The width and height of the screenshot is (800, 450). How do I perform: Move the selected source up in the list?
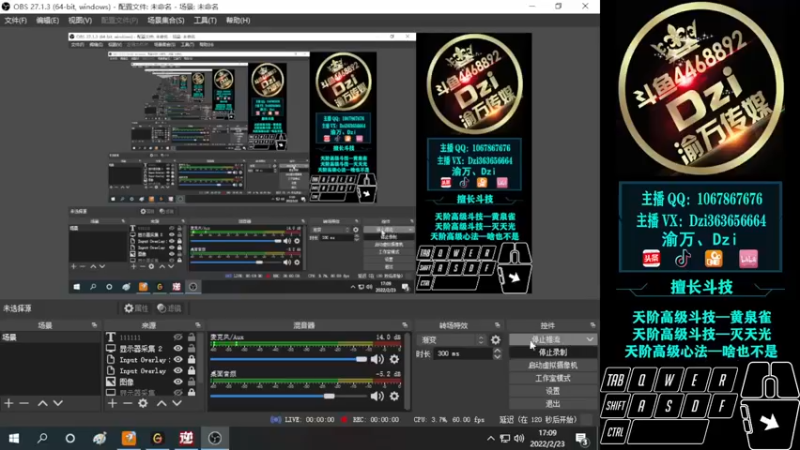point(161,404)
